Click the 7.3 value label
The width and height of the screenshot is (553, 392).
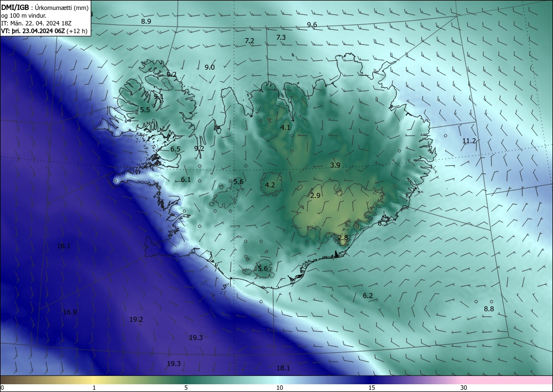coord(281,38)
